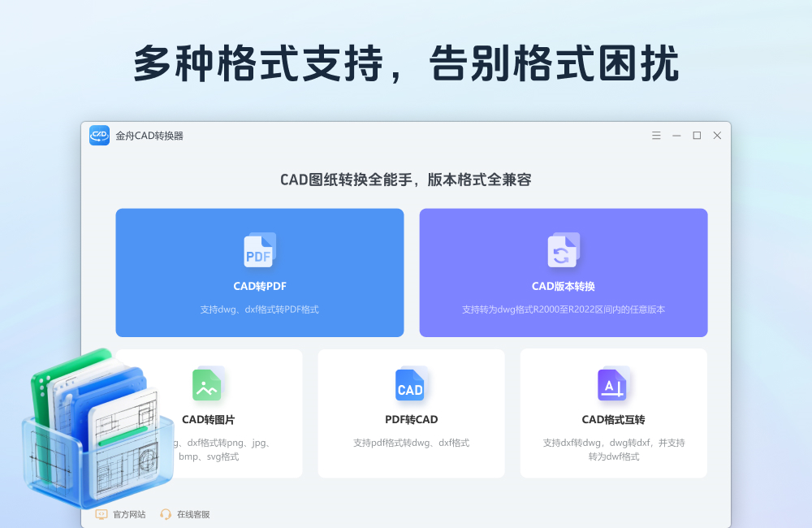Image resolution: width=812 pixels, height=528 pixels.
Task: Click the green picture icon for CAD转图片
Action: coord(207,384)
